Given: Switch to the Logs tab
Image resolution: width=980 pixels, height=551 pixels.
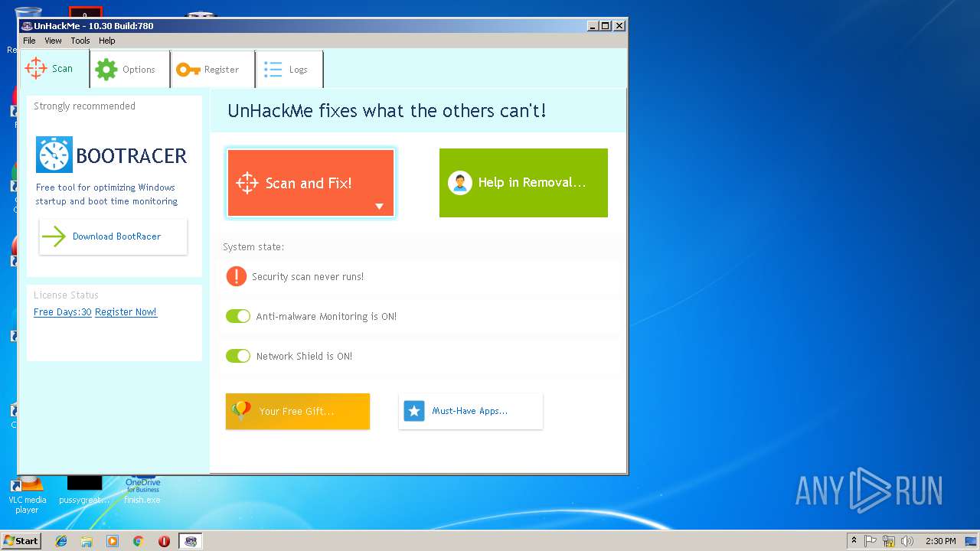Looking at the screenshot, I should pyautogui.click(x=289, y=70).
